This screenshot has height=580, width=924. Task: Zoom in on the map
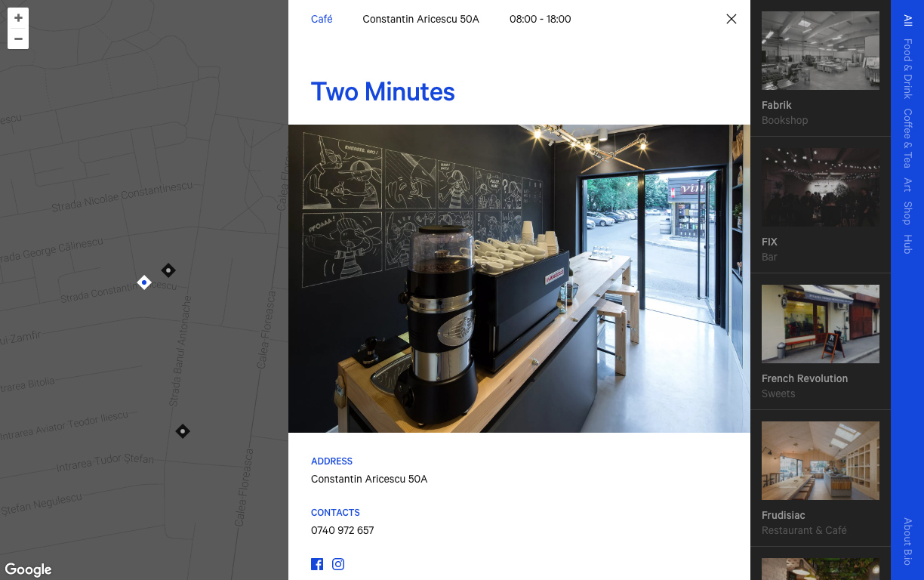[x=18, y=18]
